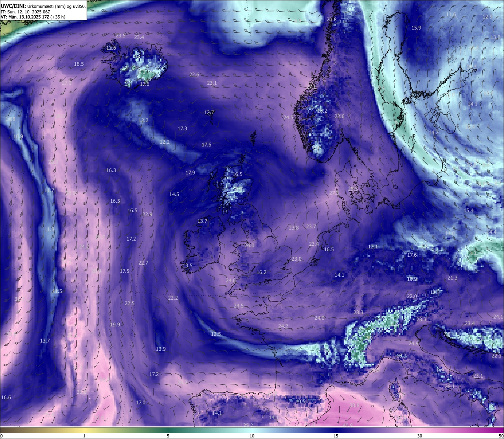Click the map value 17.9
The height and width of the screenshot is (439, 504).
(190, 172)
